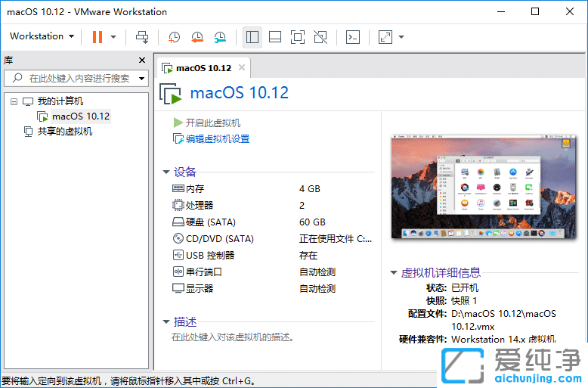Pause the virtual machine with the orange pause button
The image size is (588, 388).
97,37
